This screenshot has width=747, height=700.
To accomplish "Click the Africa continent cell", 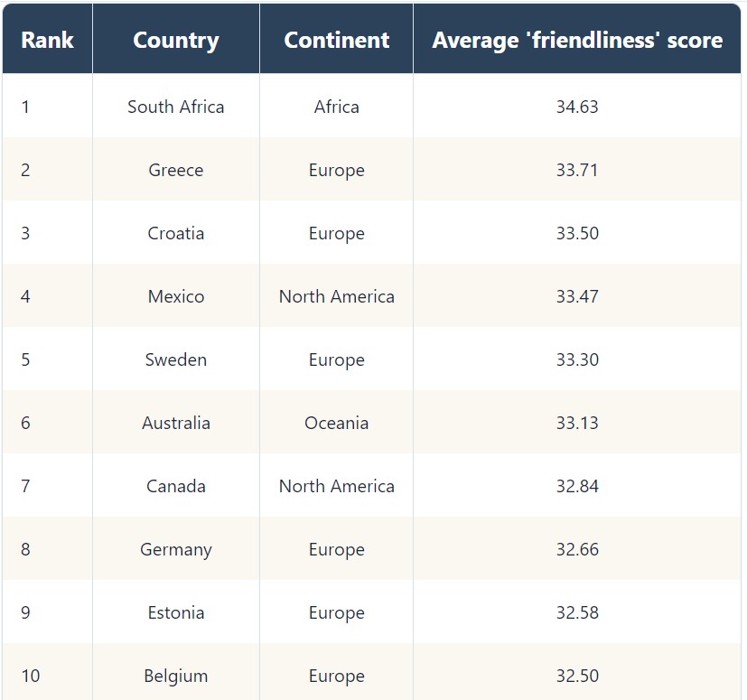I will pos(336,107).
